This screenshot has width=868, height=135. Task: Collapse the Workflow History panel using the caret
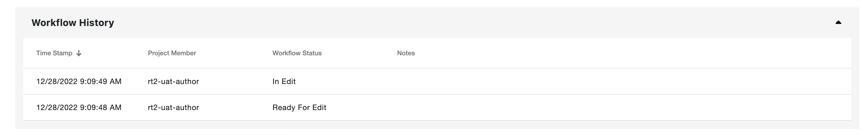(838, 22)
